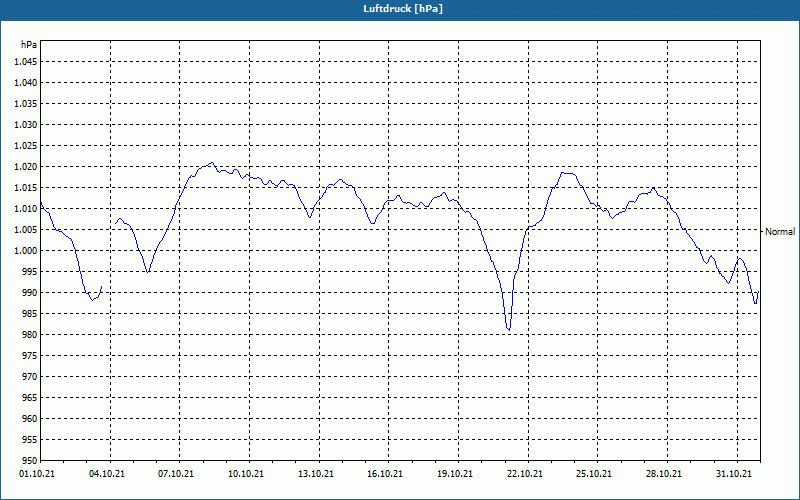Select date label 28.10.21
The image size is (800, 500).
[x=664, y=474]
